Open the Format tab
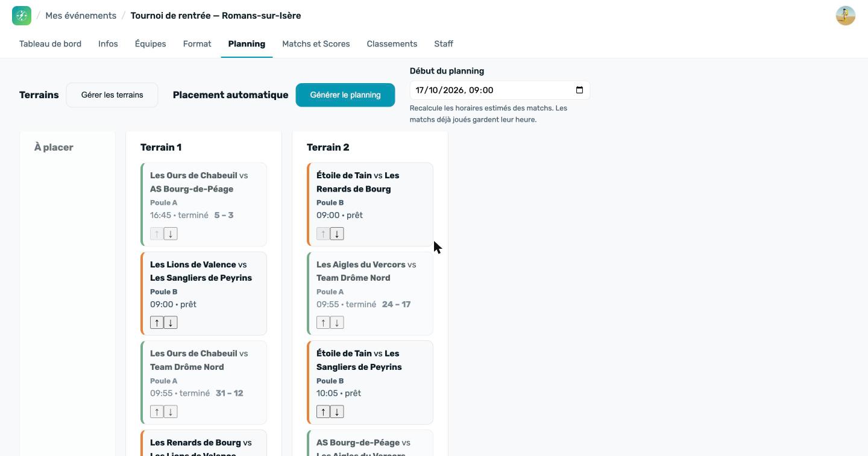 (x=197, y=44)
